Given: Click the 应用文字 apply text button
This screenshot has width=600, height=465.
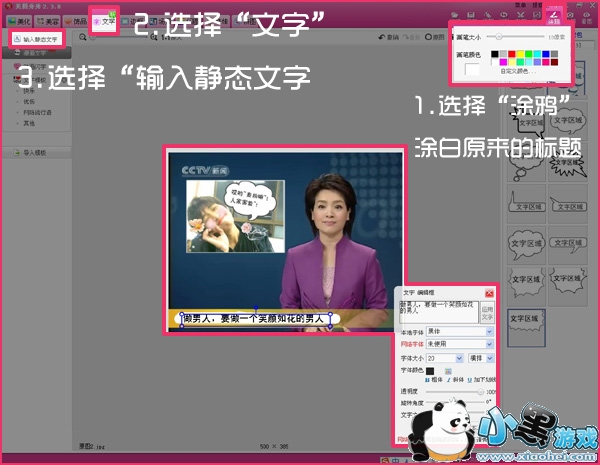Looking at the screenshot, I should (x=489, y=311).
